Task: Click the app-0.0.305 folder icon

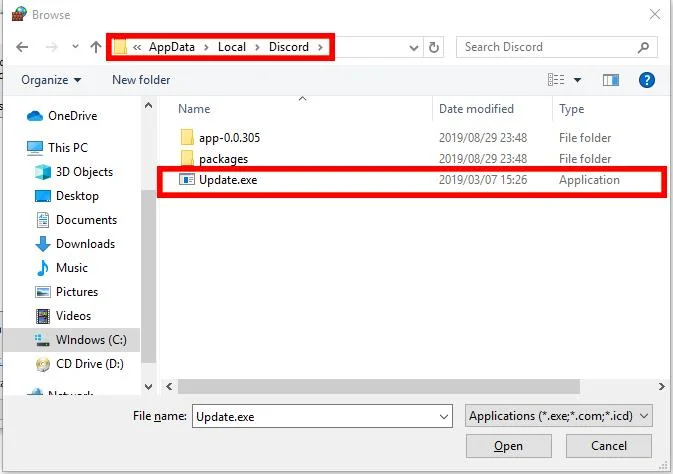Action: 187,137
